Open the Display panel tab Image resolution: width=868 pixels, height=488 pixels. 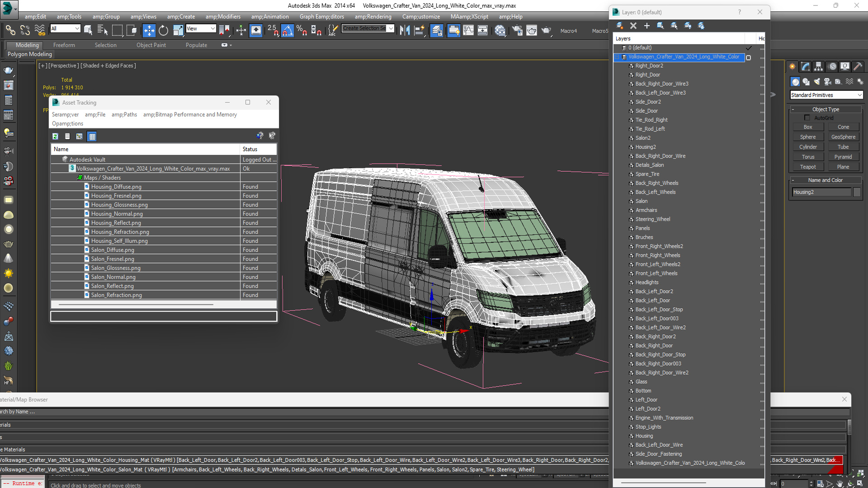tap(845, 66)
